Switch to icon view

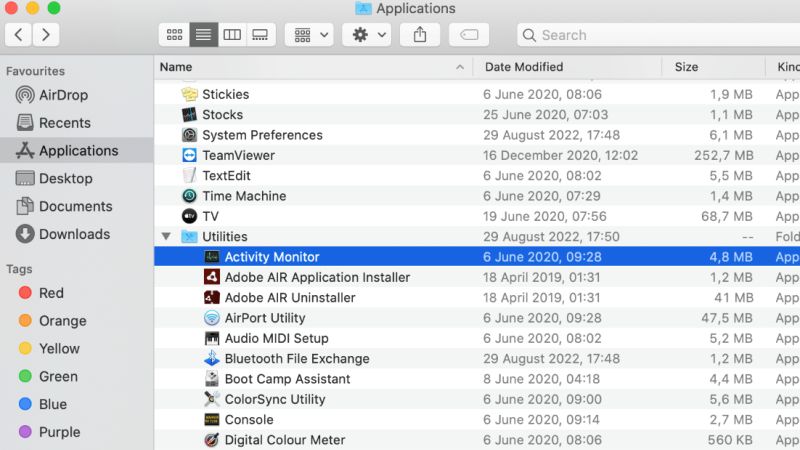pos(174,35)
